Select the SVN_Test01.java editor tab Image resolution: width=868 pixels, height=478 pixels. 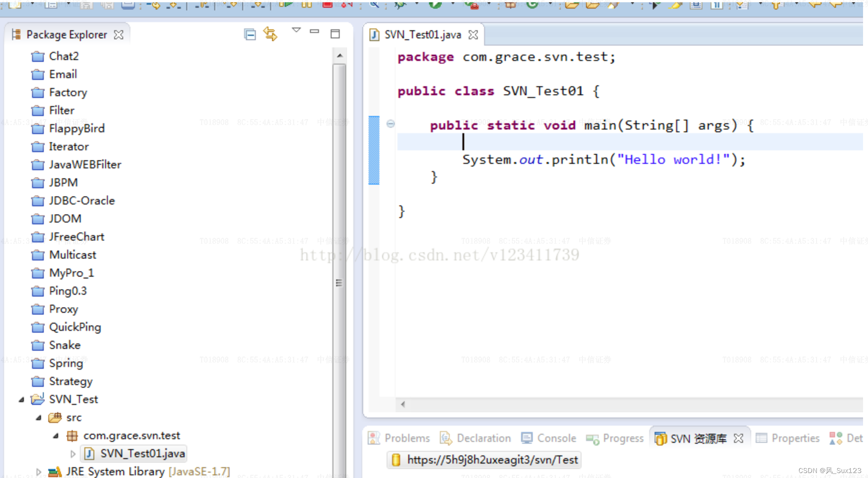[x=423, y=35]
